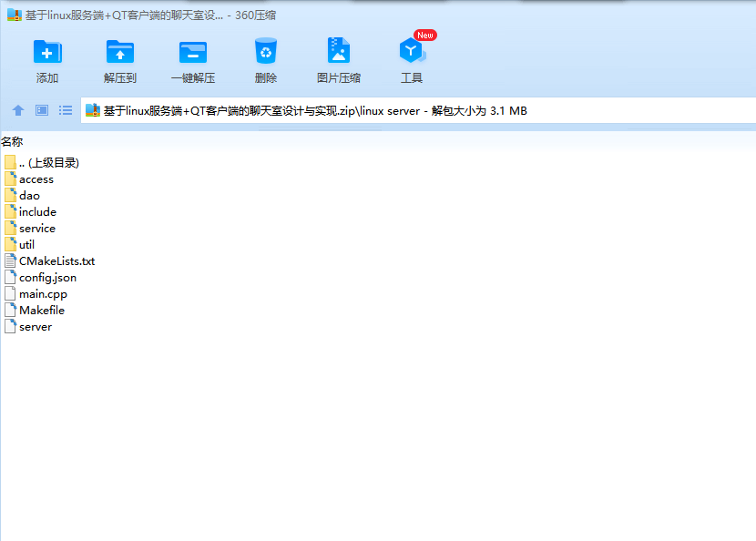Select the config.json file icon
The height and width of the screenshot is (541, 756).
[11, 277]
